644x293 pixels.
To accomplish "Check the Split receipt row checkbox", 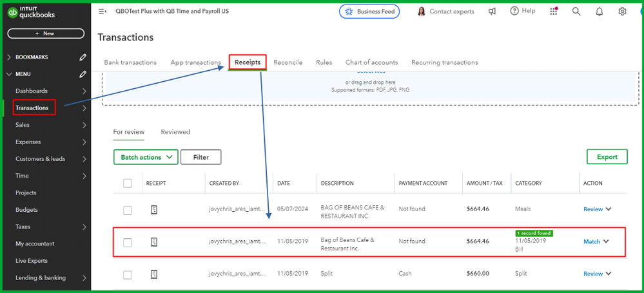I will pyautogui.click(x=128, y=274).
